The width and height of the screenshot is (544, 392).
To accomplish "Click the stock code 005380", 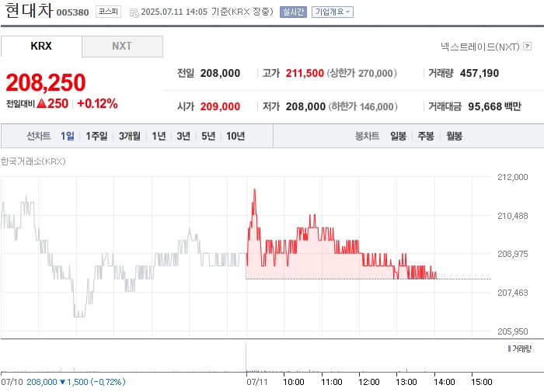I will (x=72, y=12).
